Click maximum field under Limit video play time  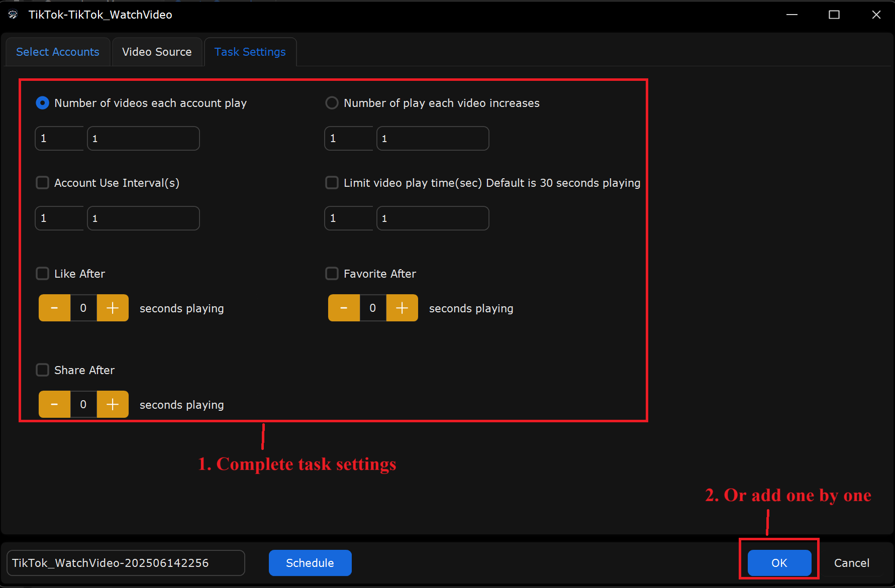point(433,218)
